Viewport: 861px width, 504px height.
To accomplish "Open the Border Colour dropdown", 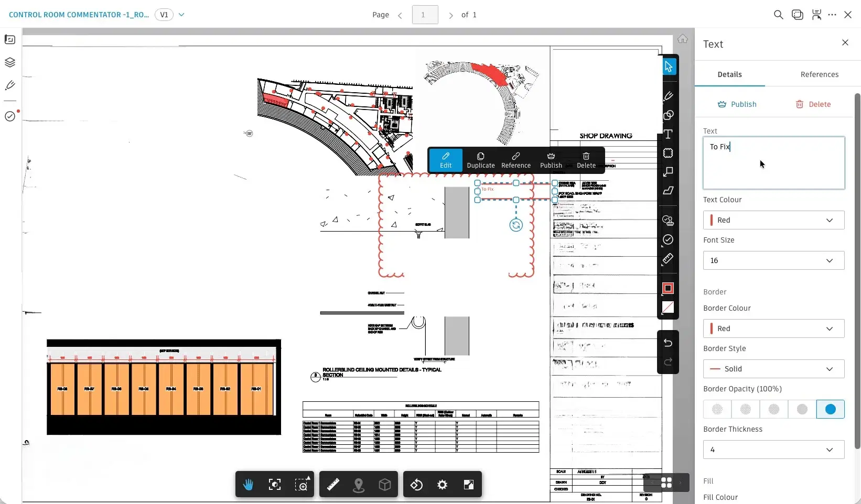I will click(x=774, y=328).
